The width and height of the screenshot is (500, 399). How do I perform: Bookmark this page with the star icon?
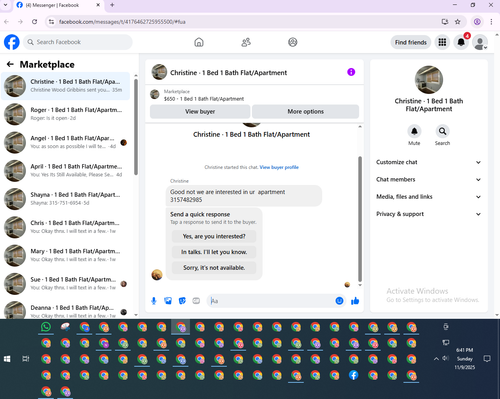point(458,22)
